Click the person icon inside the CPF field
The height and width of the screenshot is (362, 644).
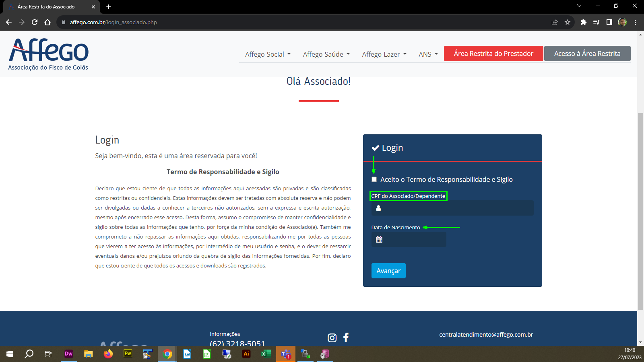point(378,208)
